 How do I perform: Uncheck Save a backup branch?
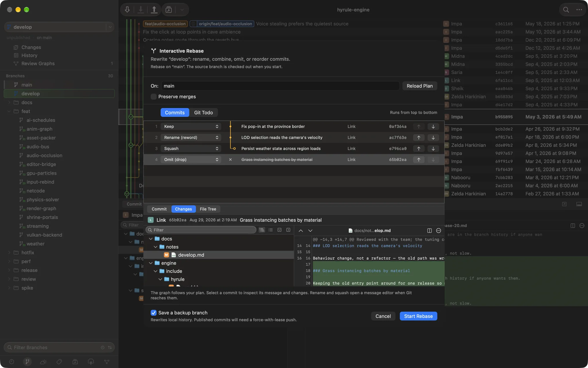click(154, 313)
